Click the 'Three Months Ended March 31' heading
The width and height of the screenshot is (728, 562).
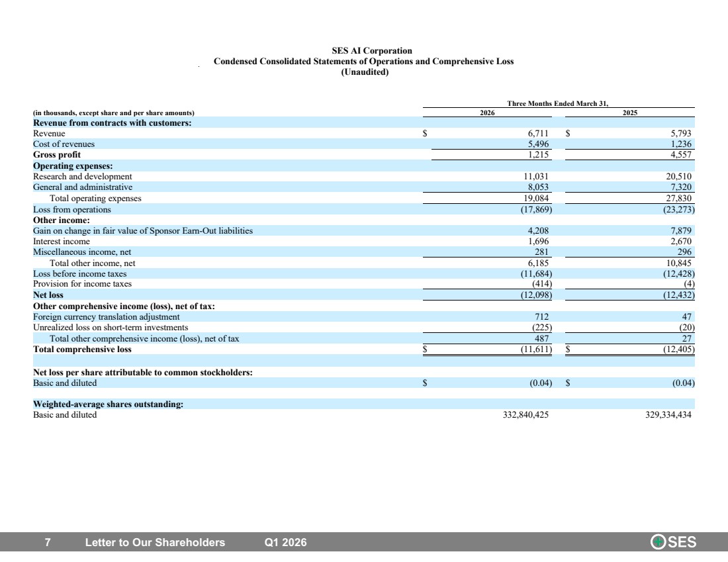(558, 103)
